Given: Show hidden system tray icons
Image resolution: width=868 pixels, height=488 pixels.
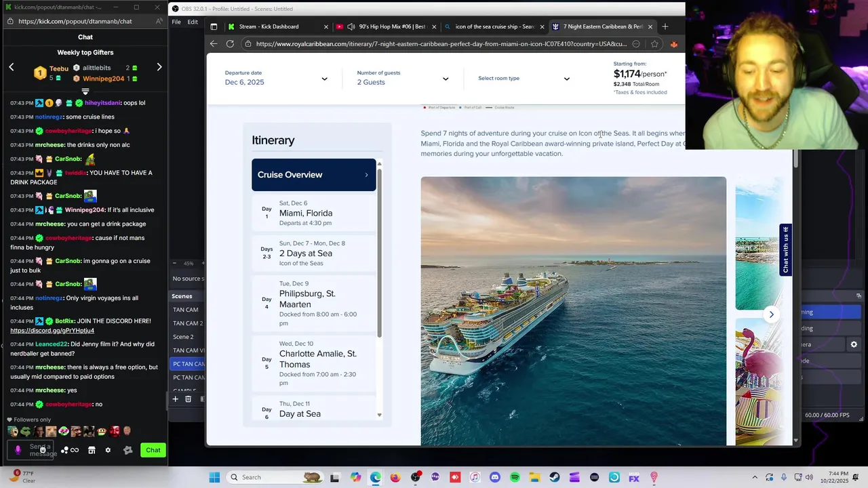Looking at the screenshot, I should 755,477.
